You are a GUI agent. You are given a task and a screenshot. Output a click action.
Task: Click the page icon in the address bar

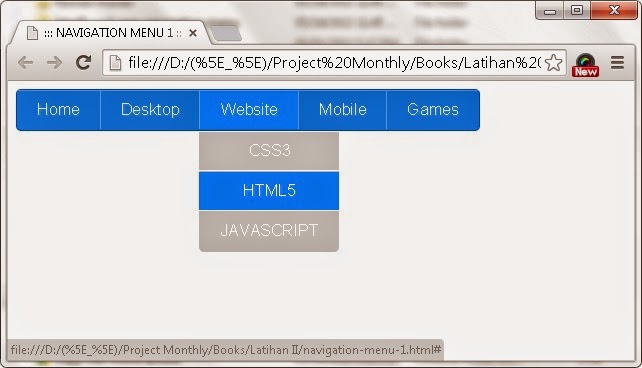(115, 63)
